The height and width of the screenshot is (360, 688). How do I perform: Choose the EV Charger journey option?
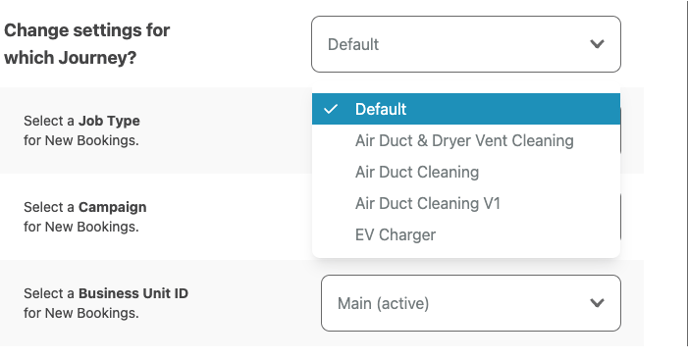[x=466, y=235]
